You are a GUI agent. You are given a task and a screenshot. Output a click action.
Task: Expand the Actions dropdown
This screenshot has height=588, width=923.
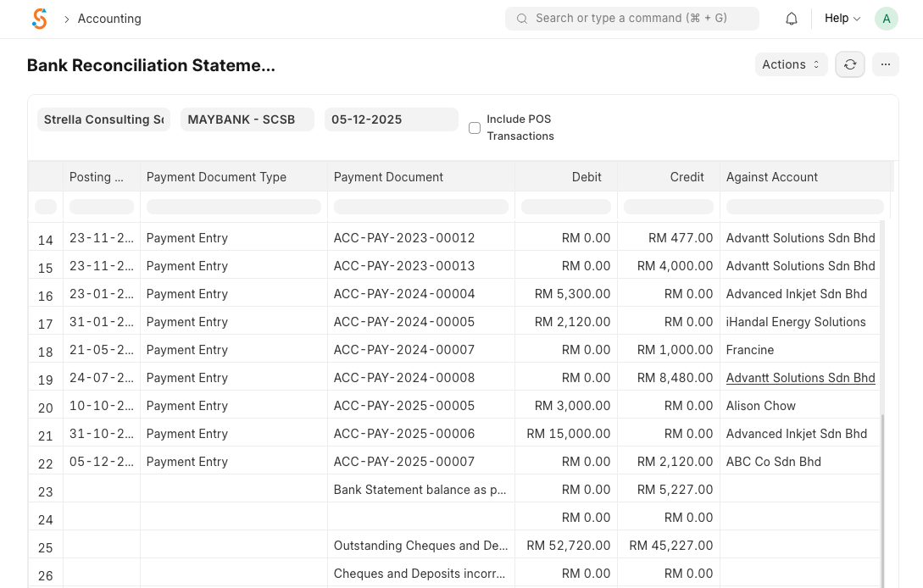791,64
